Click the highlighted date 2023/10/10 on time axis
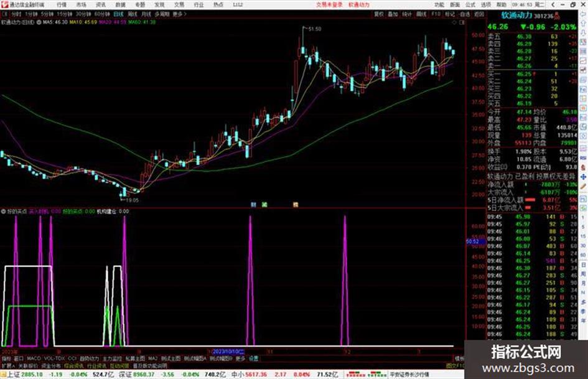 pos(228,352)
